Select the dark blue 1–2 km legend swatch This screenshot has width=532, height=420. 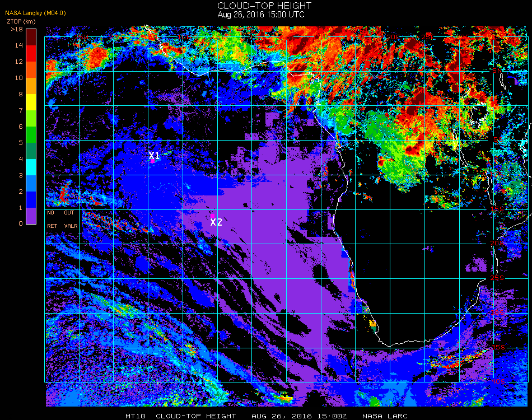pyautogui.click(x=31, y=200)
